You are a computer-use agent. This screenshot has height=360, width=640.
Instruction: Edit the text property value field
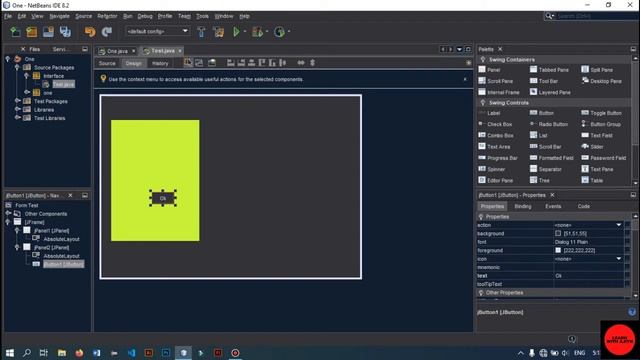588,276
